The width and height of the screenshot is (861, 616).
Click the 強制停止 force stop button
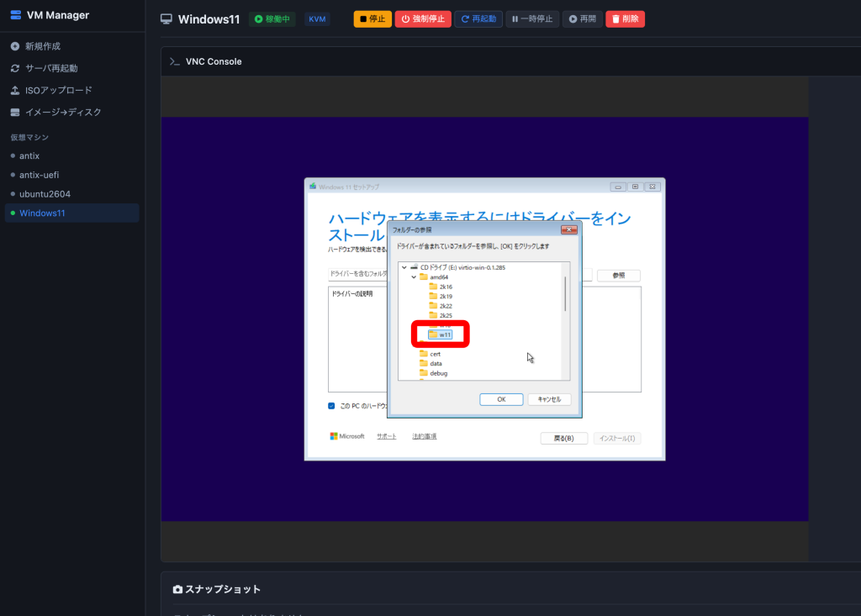click(423, 19)
